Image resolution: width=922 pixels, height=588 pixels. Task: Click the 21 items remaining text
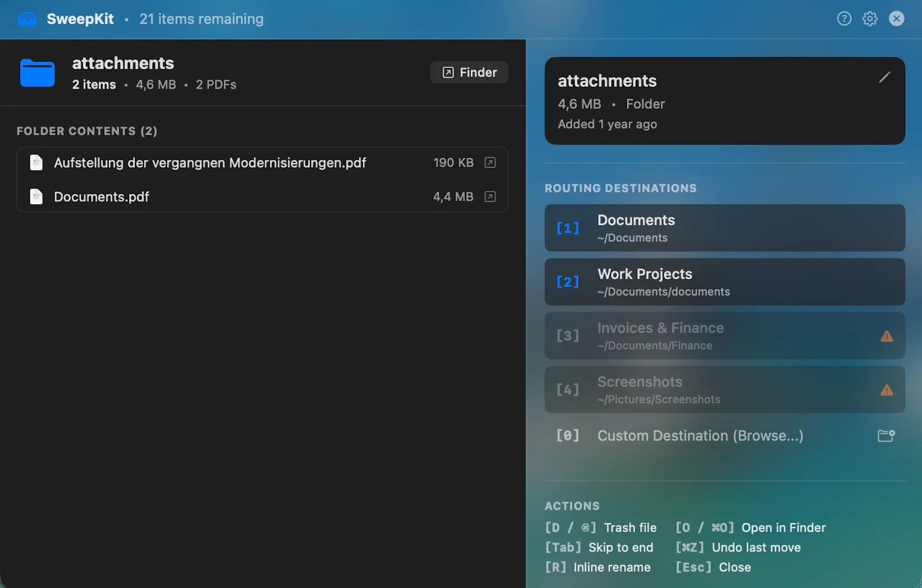201,19
